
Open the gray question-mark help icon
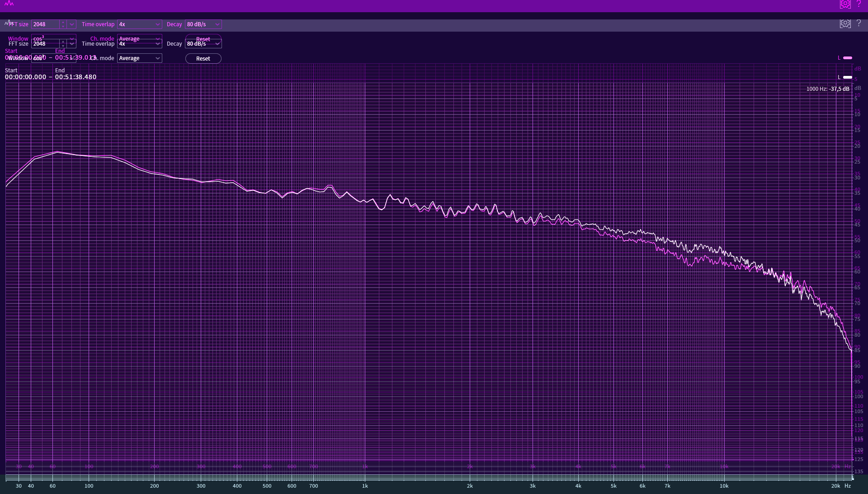[x=859, y=24]
